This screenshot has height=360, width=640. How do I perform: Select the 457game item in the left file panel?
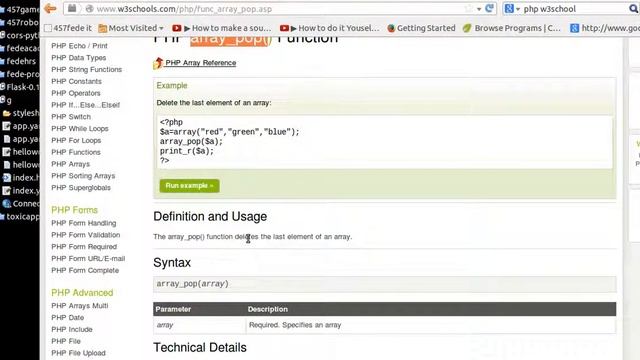tap(20, 9)
